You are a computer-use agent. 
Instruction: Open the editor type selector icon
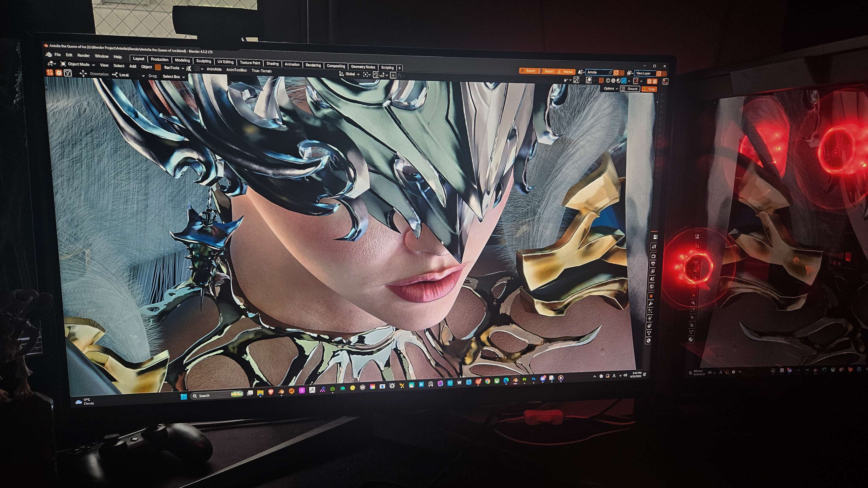(x=52, y=63)
